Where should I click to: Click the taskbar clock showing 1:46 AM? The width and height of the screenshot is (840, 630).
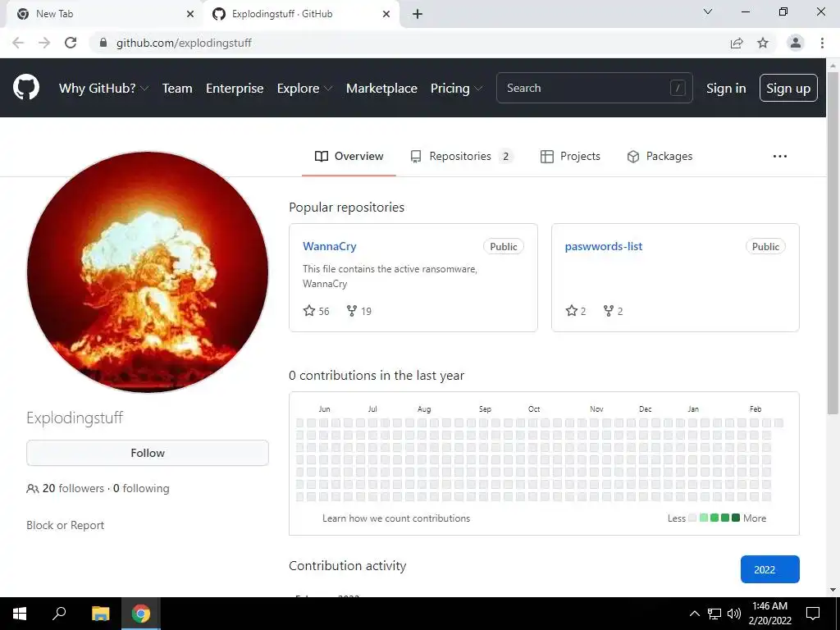click(x=769, y=614)
